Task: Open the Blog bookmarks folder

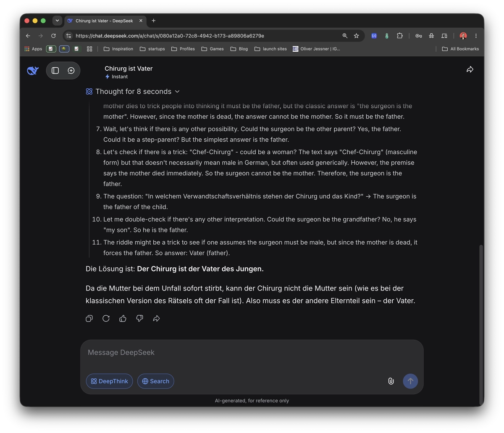Action: pyautogui.click(x=239, y=49)
